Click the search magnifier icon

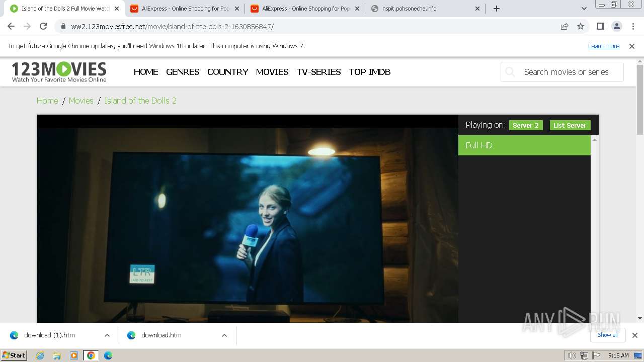pos(510,72)
